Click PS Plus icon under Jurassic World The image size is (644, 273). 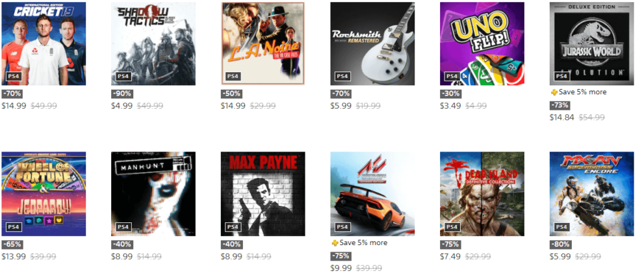(x=554, y=92)
